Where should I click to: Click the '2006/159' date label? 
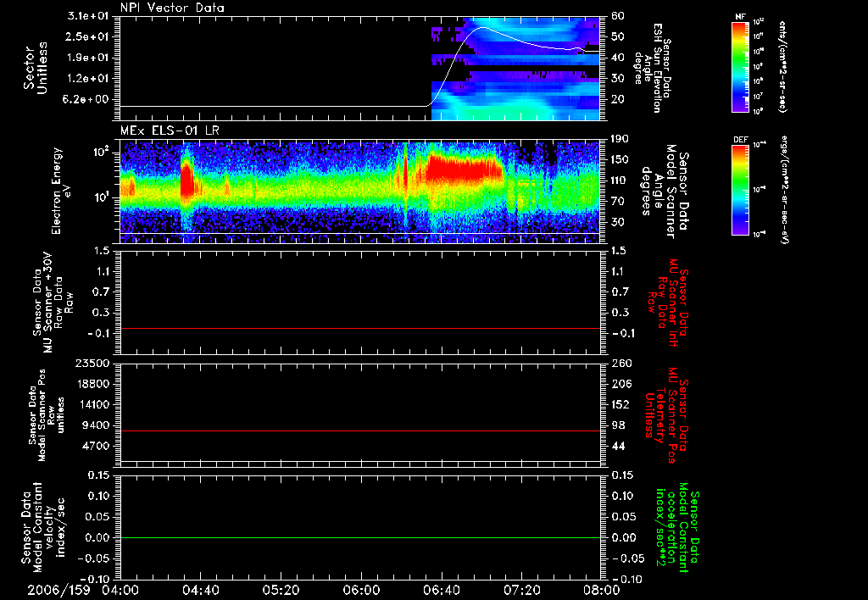pyautogui.click(x=58, y=590)
